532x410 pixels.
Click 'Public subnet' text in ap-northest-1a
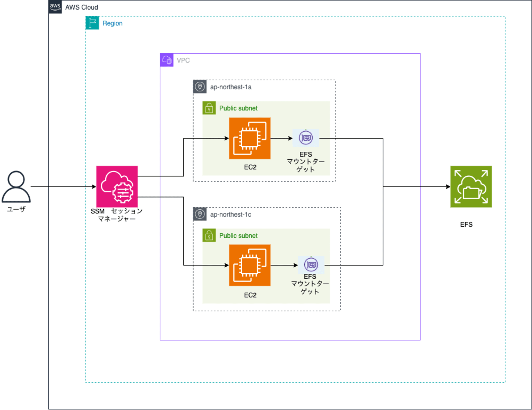(238, 108)
